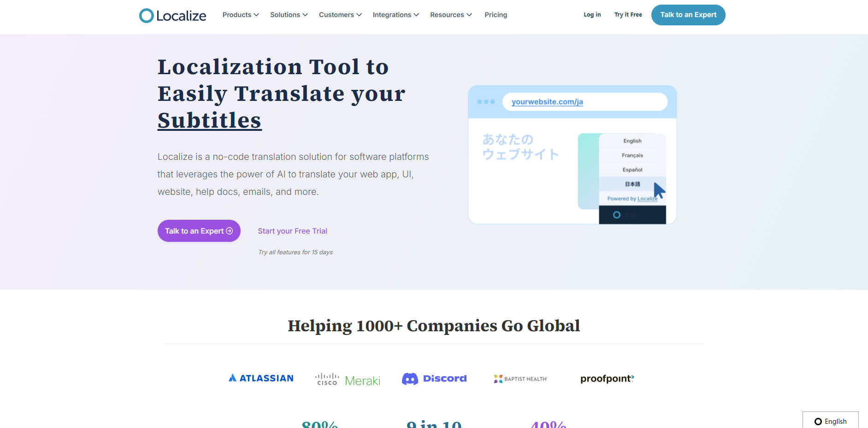Click the teal Talk to an Expert button
Viewport: 868px width, 428px height.
click(688, 15)
